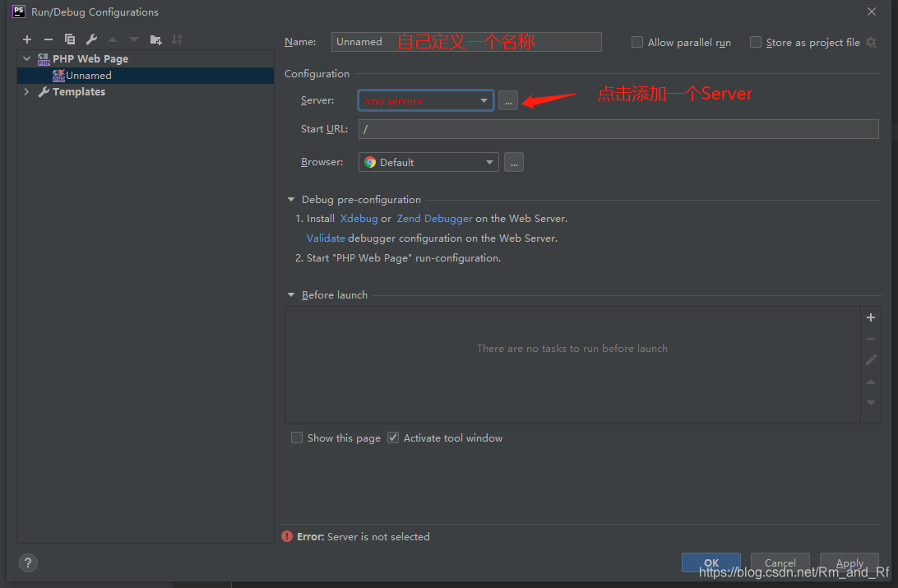Image resolution: width=898 pixels, height=588 pixels.
Task: Add a Before launch task with the plus icon
Action: click(871, 317)
